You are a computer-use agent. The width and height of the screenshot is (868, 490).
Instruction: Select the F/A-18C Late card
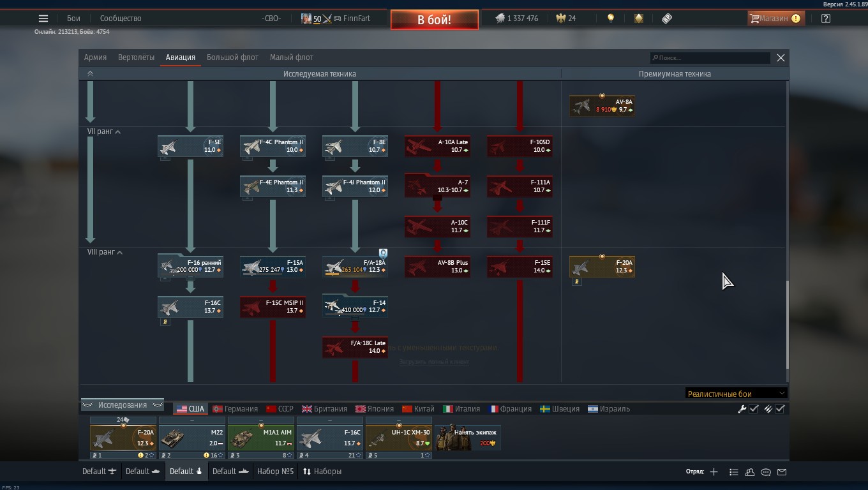pos(355,348)
